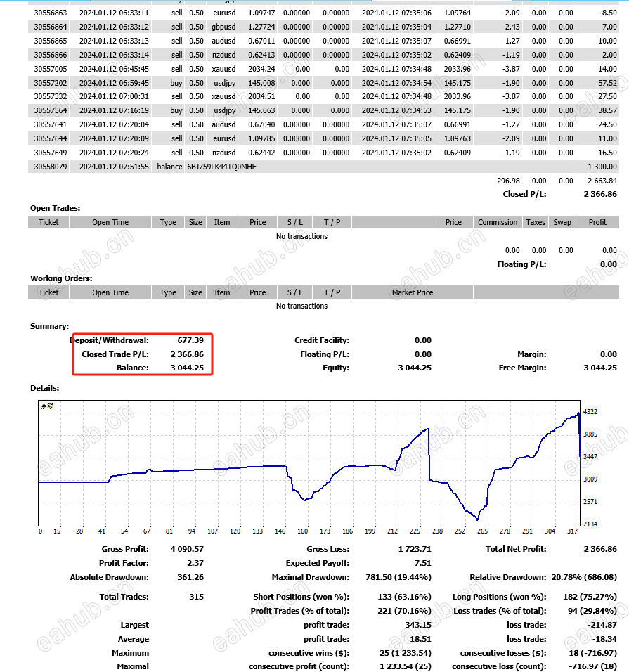Click largest profit trade value 343.15
This screenshot has width=629, height=672.
418,626
